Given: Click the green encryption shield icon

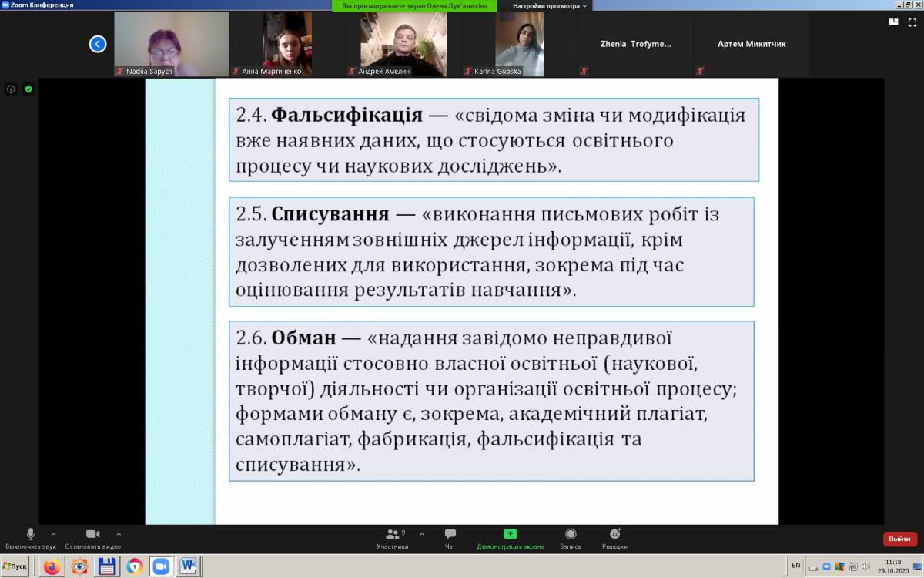Looking at the screenshot, I should [28, 89].
